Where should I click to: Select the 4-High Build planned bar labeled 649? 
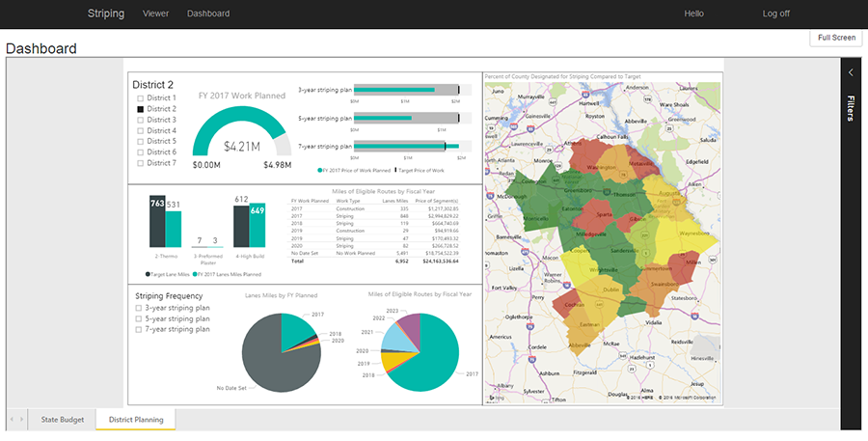[258, 225]
